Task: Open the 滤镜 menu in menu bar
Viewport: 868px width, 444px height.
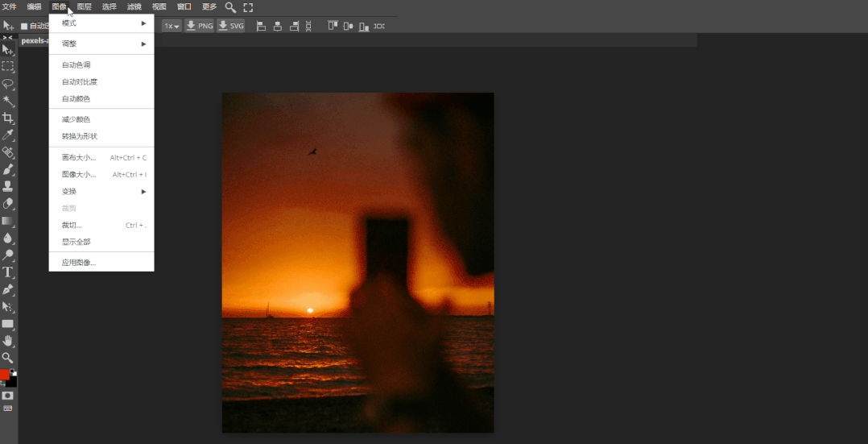Action: point(134,7)
